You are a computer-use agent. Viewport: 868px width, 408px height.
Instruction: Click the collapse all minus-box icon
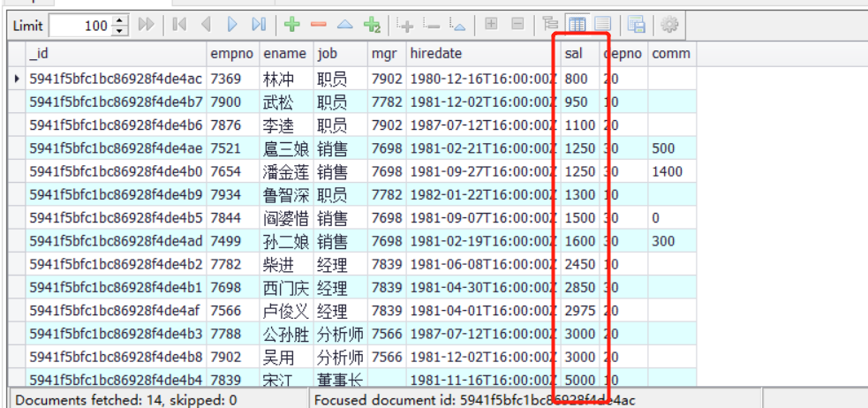click(517, 25)
